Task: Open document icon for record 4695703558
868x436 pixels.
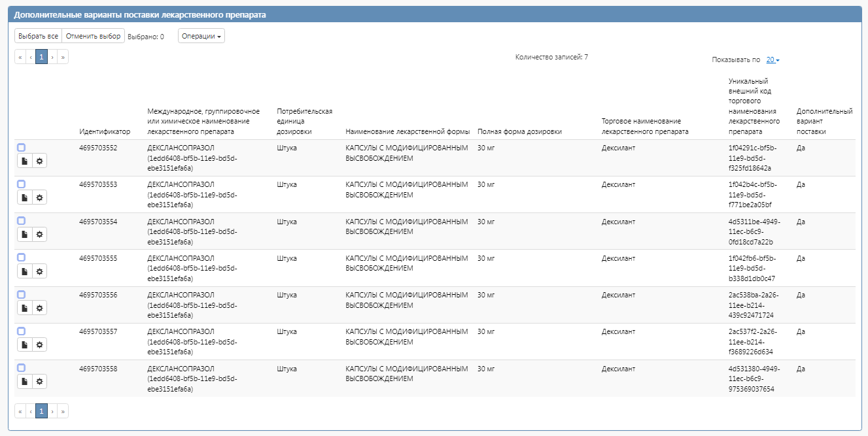Action: (24, 381)
